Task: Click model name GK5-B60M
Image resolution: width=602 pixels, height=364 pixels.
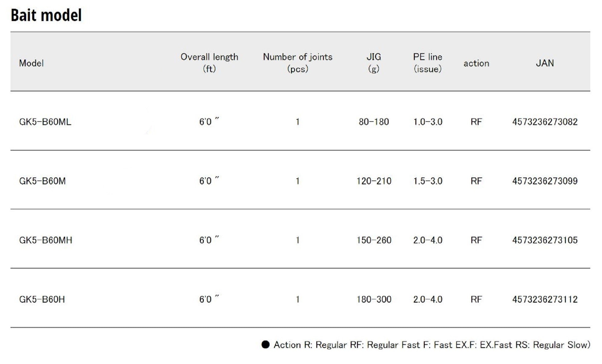Action: coord(42,181)
